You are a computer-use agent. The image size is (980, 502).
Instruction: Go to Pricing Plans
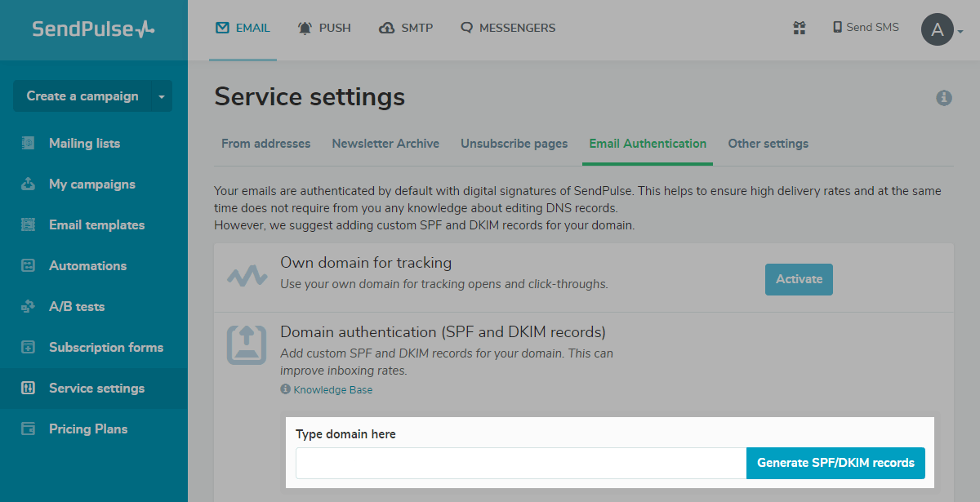88,429
